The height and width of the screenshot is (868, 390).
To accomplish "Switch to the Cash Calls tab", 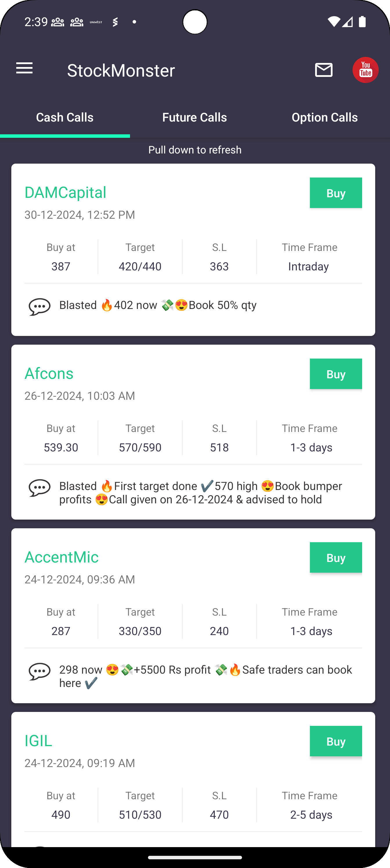I will (x=65, y=117).
